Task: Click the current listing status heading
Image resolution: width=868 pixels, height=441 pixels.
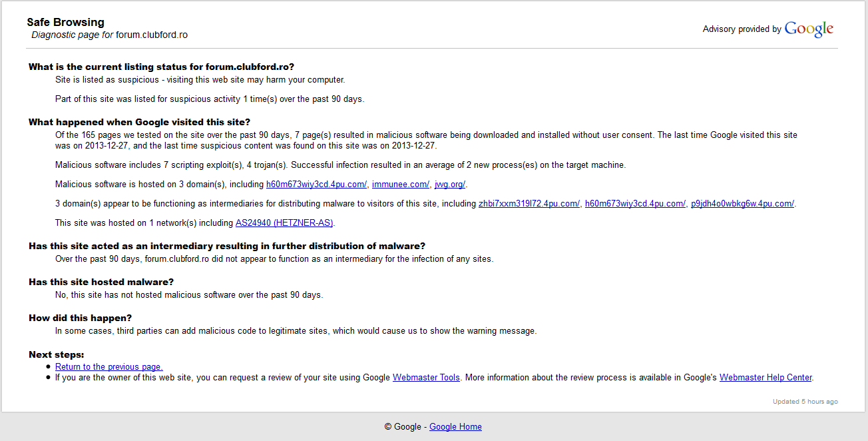Action: point(161,67)
